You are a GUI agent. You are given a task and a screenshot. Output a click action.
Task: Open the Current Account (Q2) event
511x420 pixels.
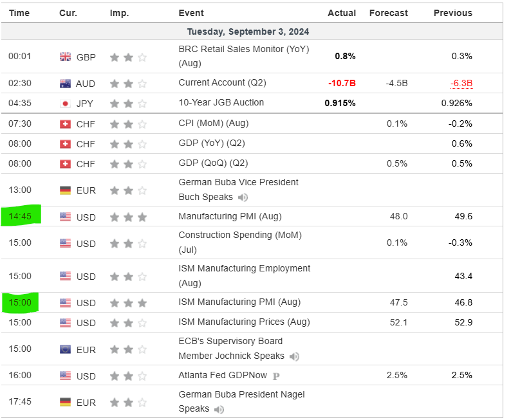[221, 83]
